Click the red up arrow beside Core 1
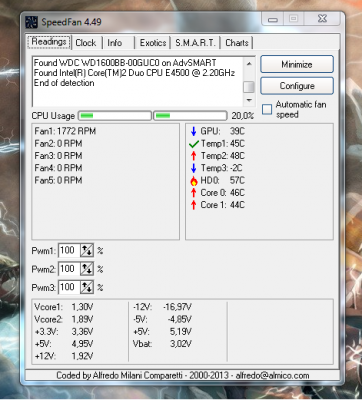 [193, 205]
